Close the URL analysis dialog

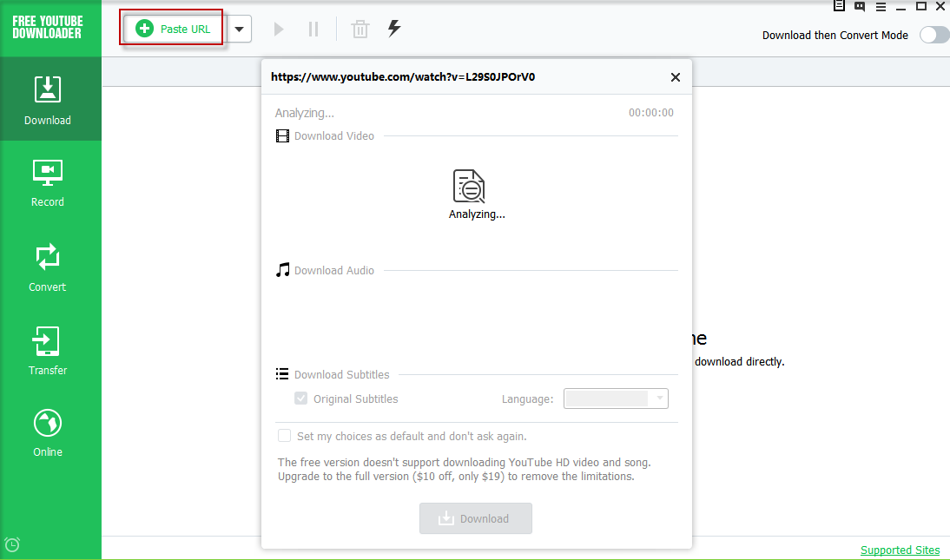[676, 77]
